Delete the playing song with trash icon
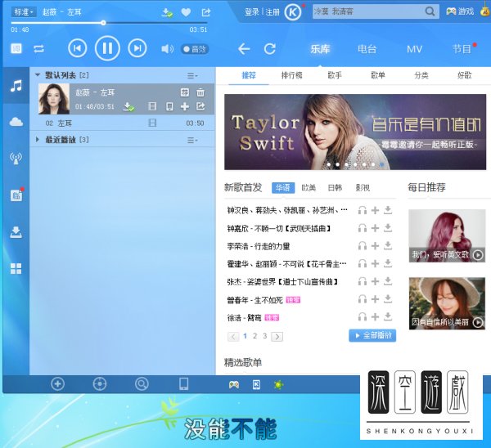Viewport: 491px width, 448px height. coord(200,92)
